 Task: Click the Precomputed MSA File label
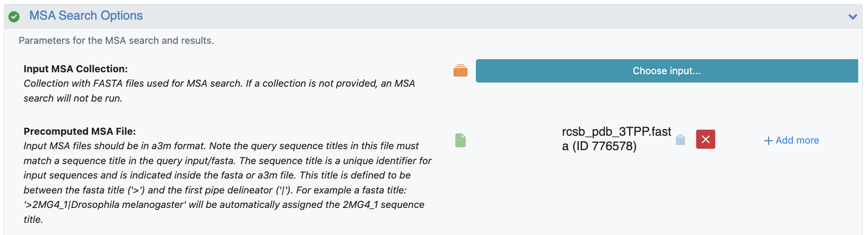(x=80, y=131)
